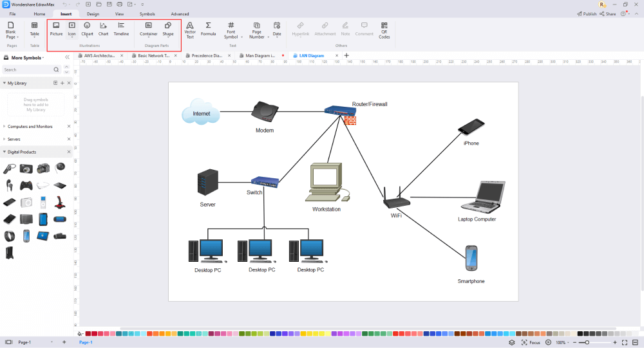Insert a Formula
This screenshot has width=644, height=348.
pos(208,29)
